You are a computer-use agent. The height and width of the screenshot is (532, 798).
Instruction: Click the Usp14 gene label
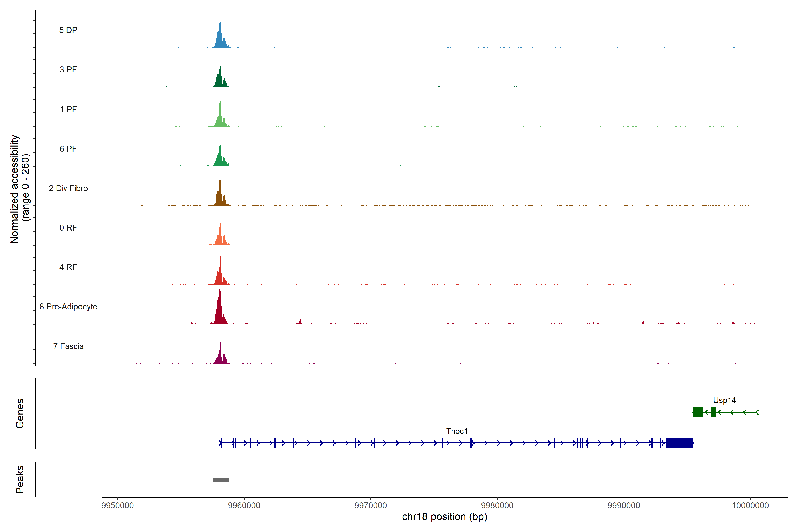tap(724, 400)
